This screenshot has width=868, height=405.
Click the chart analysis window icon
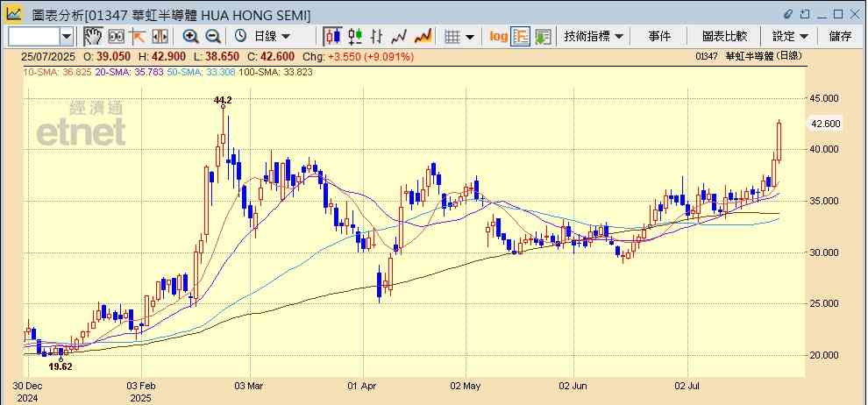[x=13, y=14]
